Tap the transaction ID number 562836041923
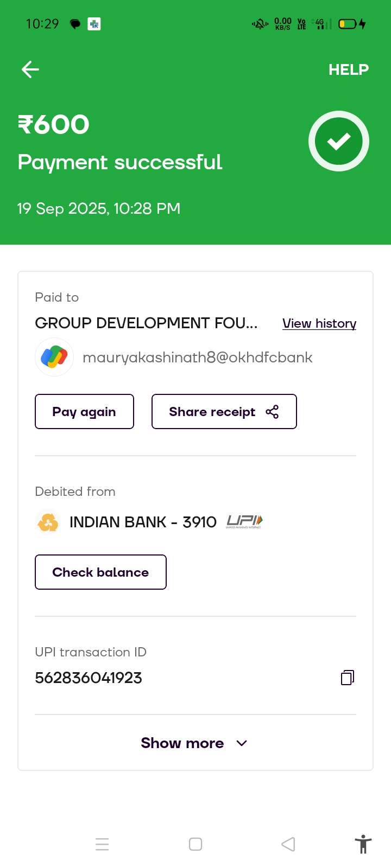Image resolution: width=391 pixels, height=868 pixels. (89, 678)
